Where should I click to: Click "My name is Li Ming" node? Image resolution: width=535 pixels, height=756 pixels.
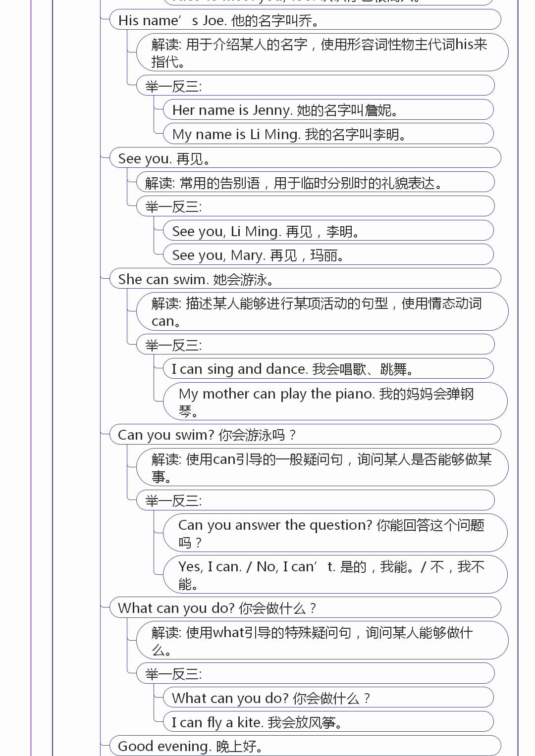(x=328, y=134)
